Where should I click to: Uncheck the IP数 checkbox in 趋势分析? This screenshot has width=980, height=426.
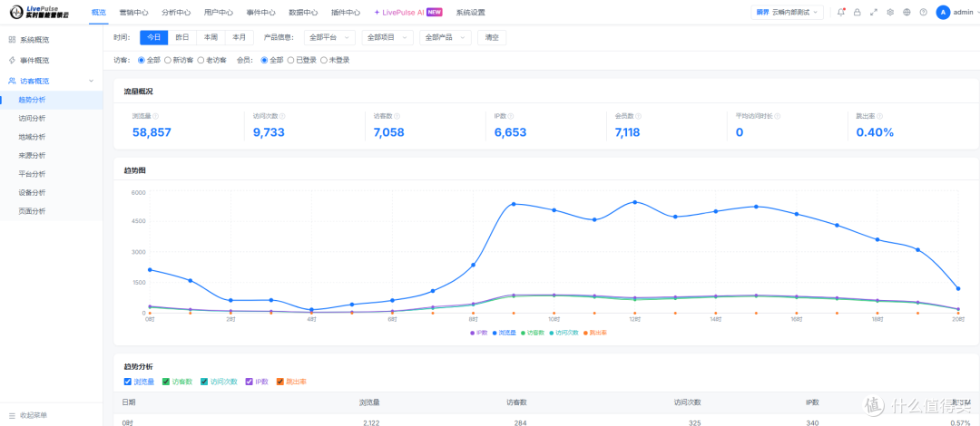(249, 382)
